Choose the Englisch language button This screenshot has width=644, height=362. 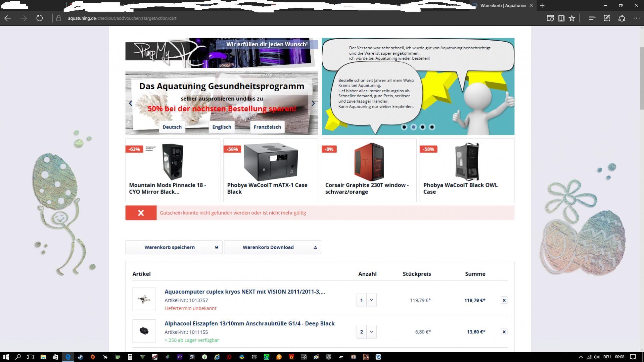[222, 127]
